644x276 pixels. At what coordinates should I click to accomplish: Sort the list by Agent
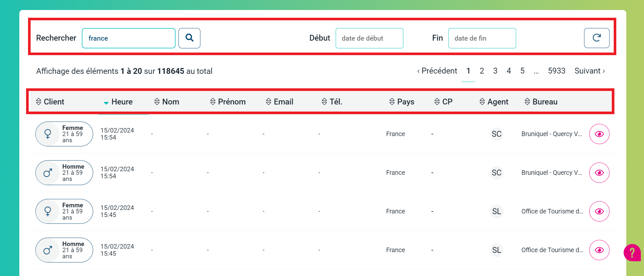click(494, 102)
